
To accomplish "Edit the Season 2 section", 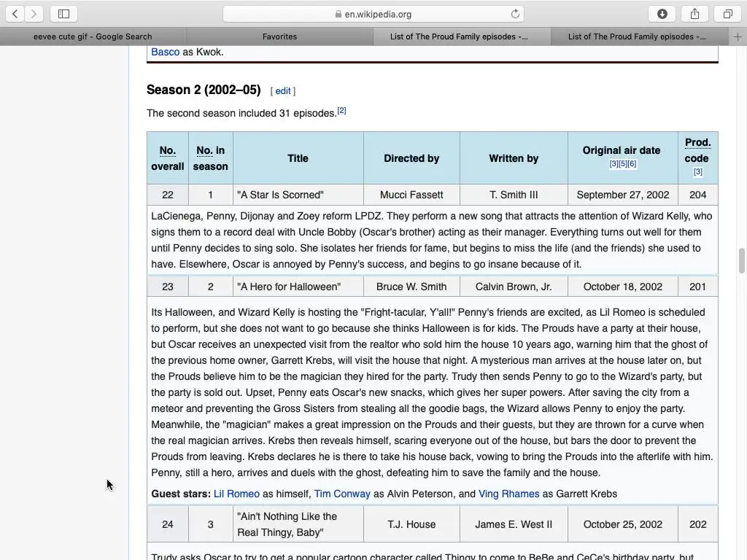I will 282,91.
